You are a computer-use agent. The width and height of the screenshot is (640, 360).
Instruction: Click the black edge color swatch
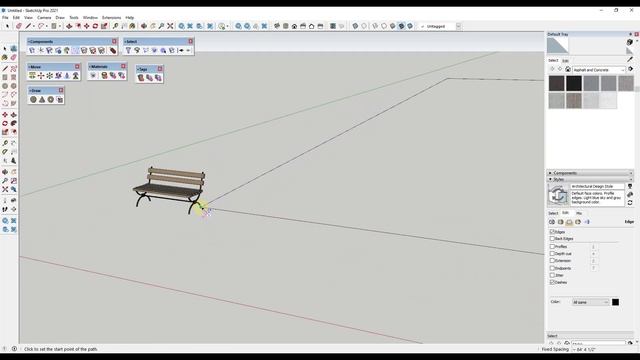615,302
